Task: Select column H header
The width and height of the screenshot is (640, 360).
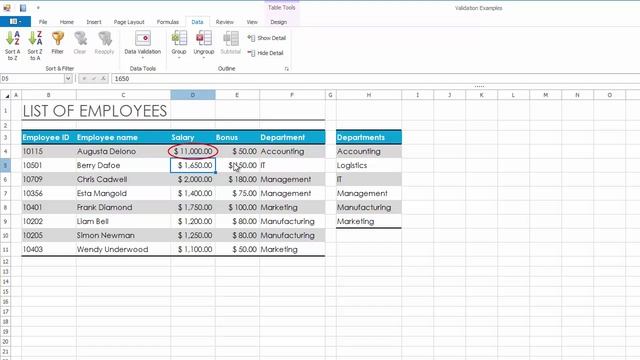Action: tap(369, 95)
